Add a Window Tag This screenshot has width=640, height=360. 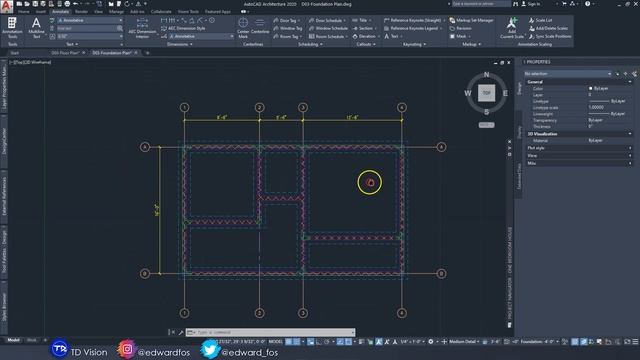[x=288, y=28]
